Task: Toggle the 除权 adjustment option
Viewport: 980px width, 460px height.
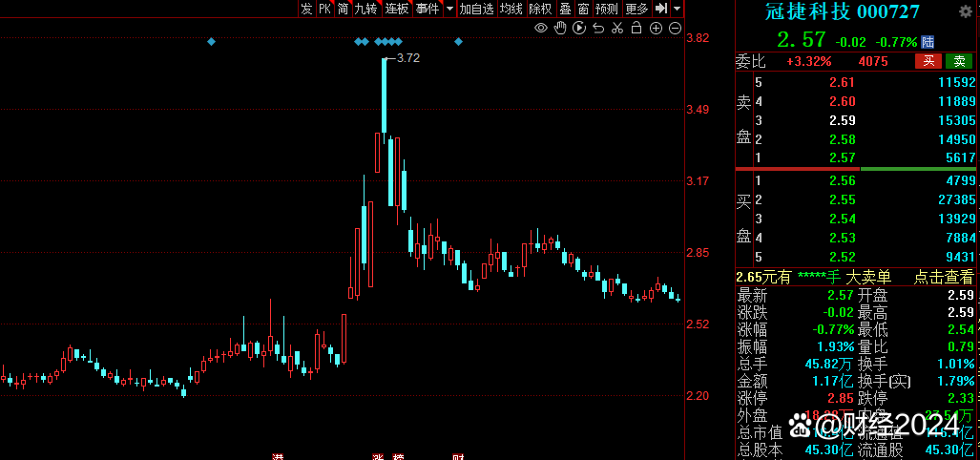Action: click(540, 9)
